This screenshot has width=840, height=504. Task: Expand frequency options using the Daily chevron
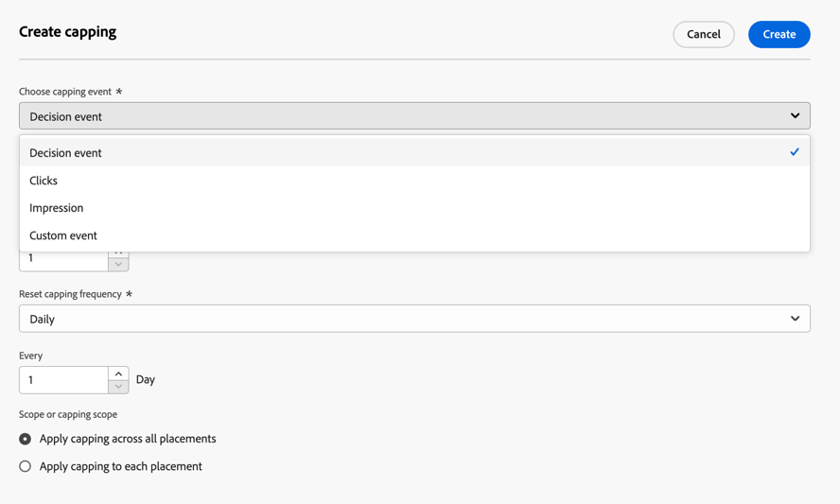(795, 319)
